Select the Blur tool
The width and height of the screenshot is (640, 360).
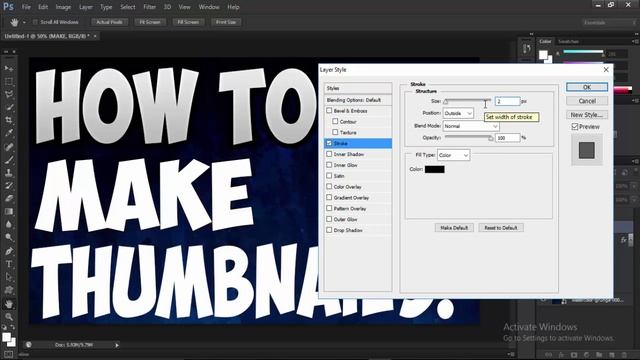9,224
